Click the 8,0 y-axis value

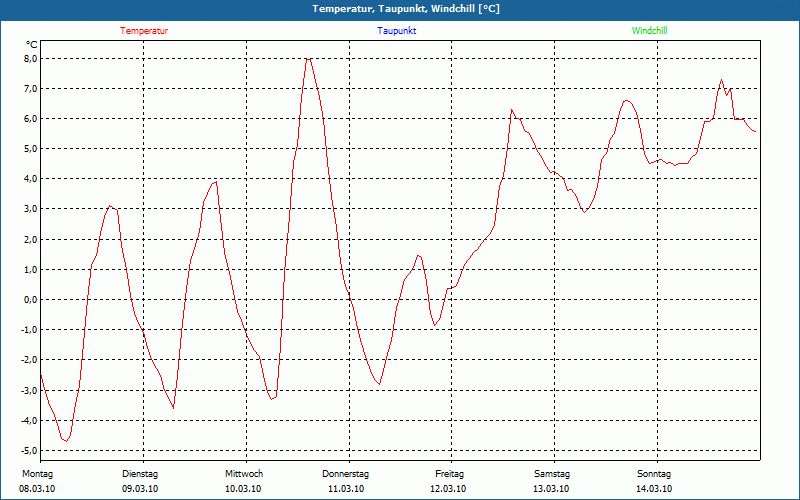31,59
